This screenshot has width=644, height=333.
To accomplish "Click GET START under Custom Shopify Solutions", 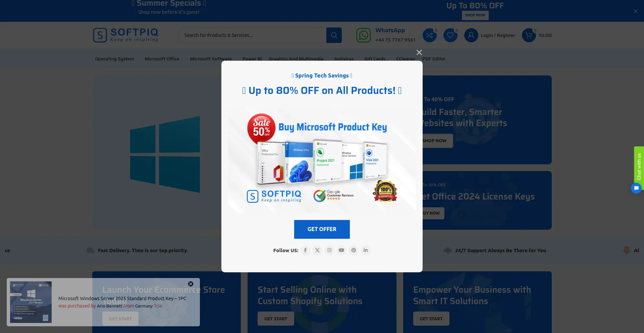I will click(x=276, y=319).
